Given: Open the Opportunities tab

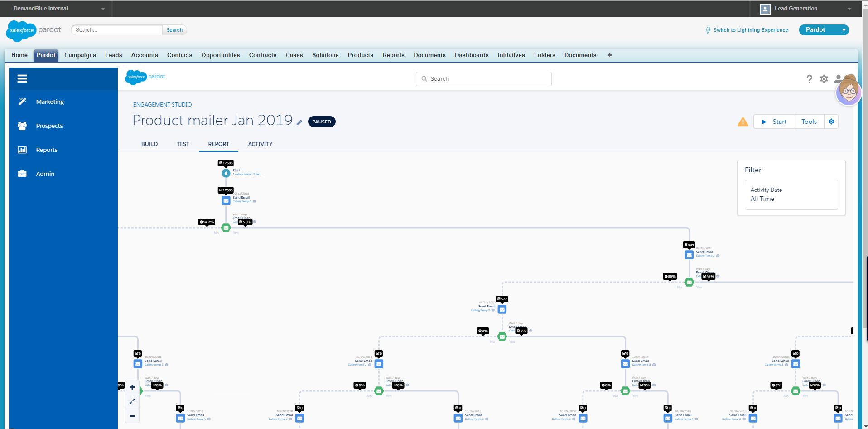Looking at the screenshot, I should point(221,55).
